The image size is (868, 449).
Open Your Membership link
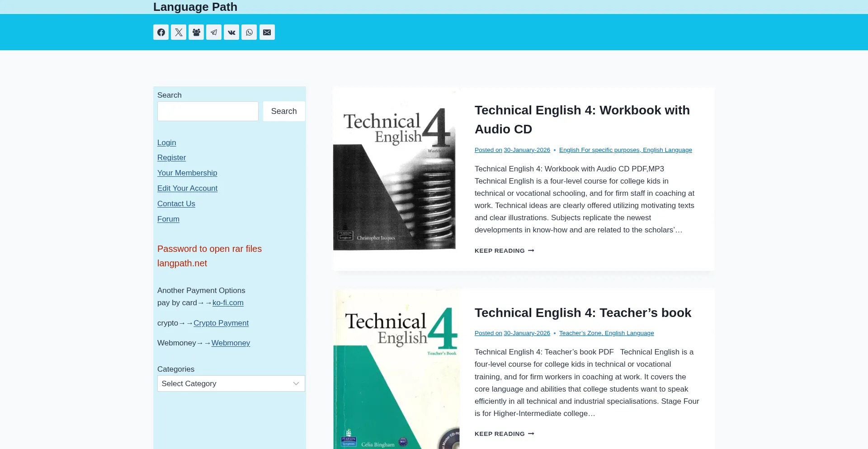(x=187, y=173)
